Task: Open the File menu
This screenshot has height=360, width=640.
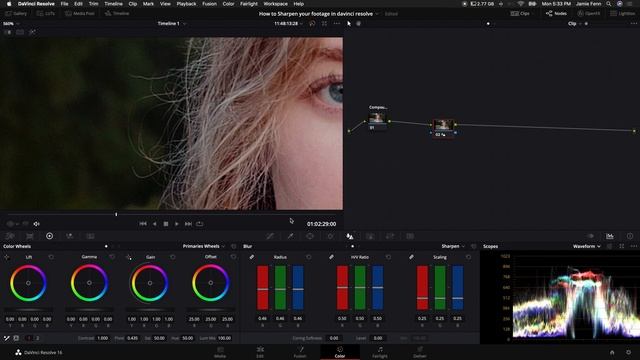Action: coord(64,4)
